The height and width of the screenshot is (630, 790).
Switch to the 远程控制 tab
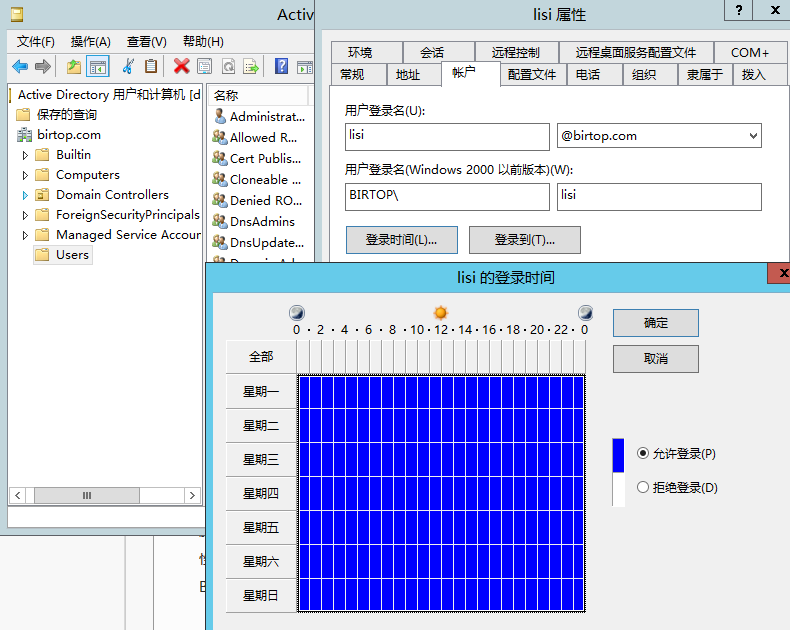(516, 52)
